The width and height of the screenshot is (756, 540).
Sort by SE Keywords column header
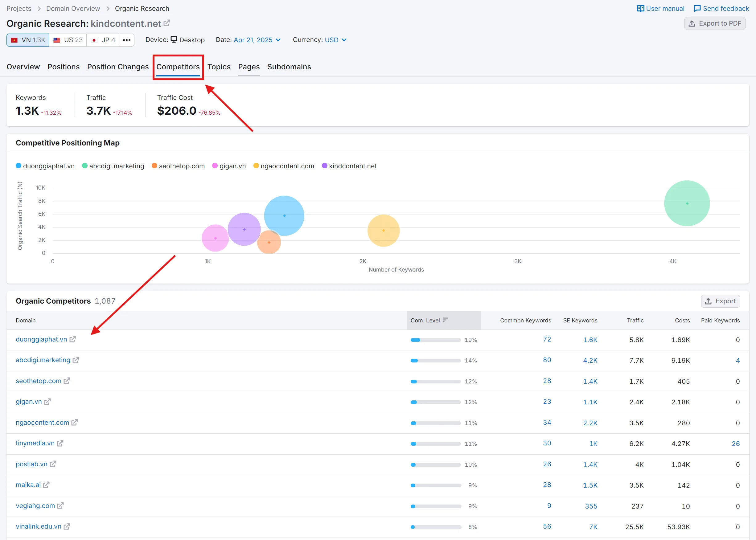pyautogui.click(x=580, y=321)
